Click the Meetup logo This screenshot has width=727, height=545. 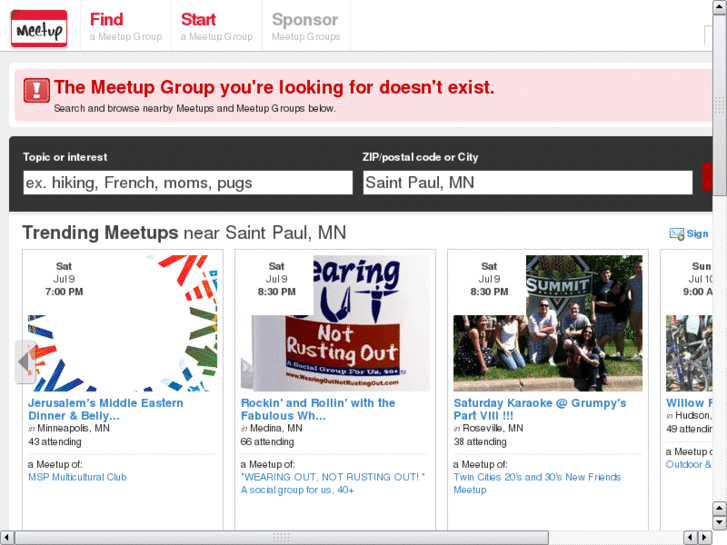coord(39,28)
